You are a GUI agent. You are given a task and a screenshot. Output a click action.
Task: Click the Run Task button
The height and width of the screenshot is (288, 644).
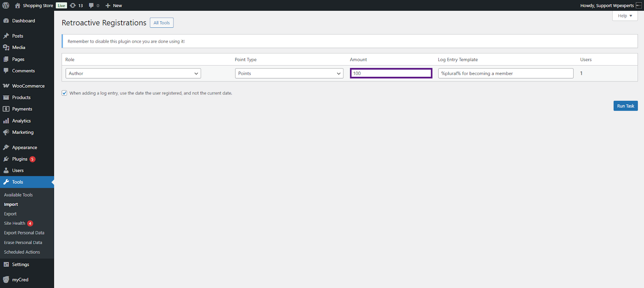tap(625, 106)
